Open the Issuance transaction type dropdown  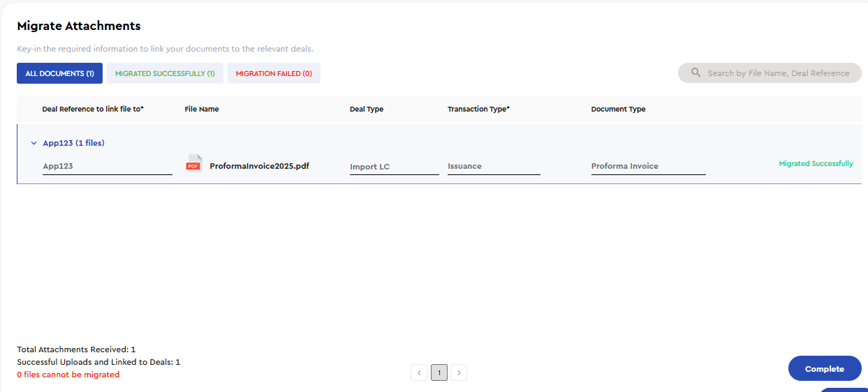click(494, 167)
